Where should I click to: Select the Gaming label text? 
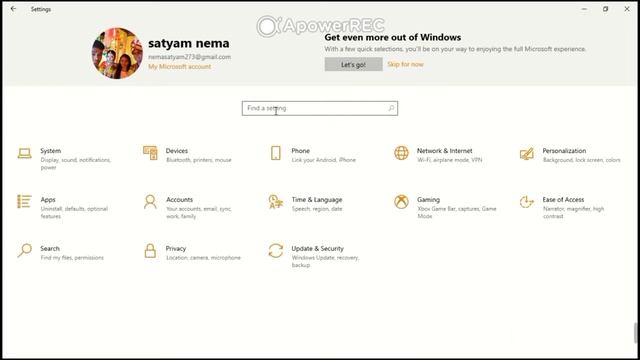(x=428, y=200)
